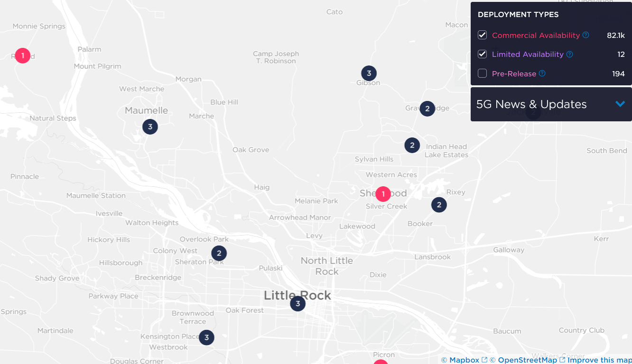The height and width of the screenshot is (364, 632).
Task: Open Limited Availability info help icon
Action: click(570, 55)
